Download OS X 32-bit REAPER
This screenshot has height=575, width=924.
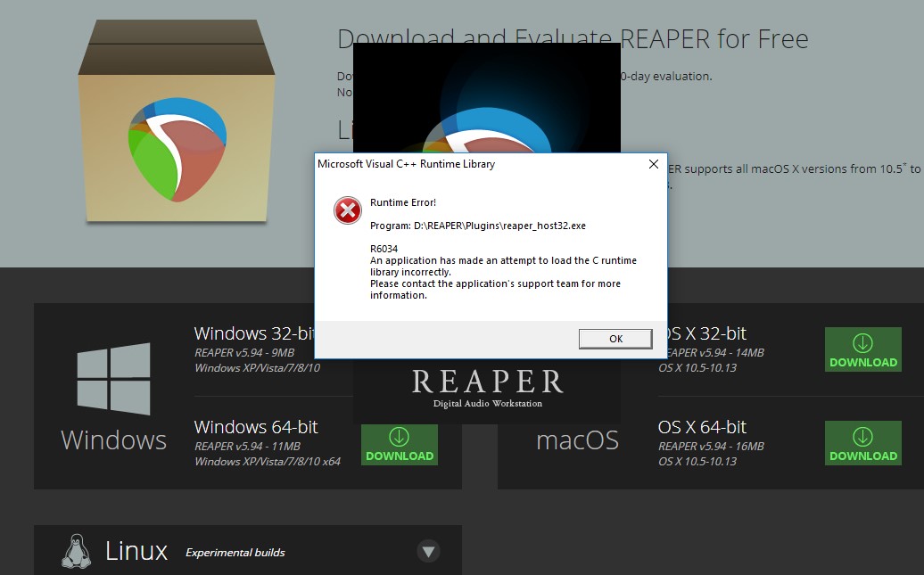pyautogui.click(x=863, y=349)
